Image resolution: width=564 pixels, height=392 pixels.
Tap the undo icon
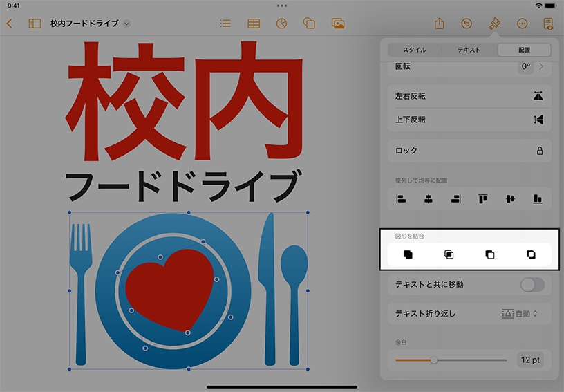467,24
